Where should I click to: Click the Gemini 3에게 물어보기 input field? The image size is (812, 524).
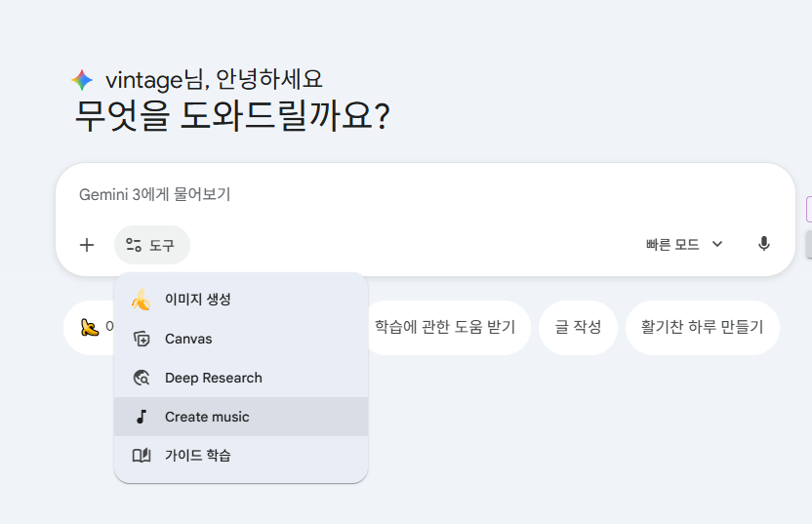click(390, 194)
